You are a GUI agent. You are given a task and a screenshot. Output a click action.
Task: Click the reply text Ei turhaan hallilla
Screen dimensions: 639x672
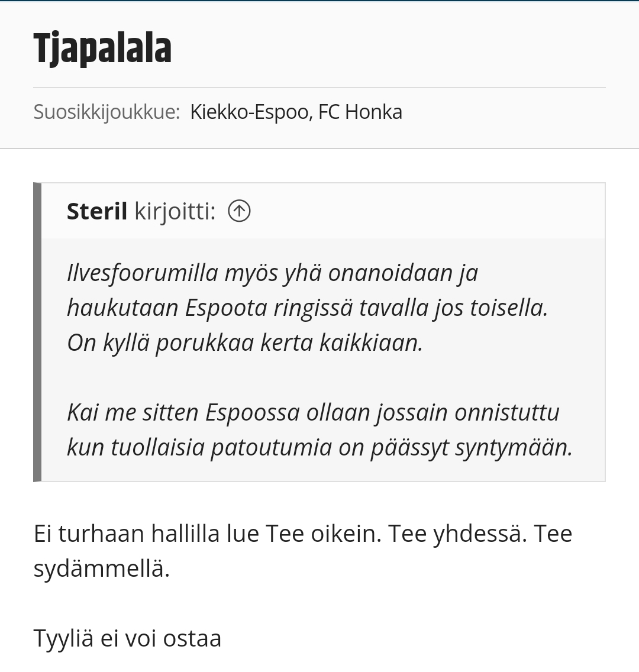pos(302,534)
